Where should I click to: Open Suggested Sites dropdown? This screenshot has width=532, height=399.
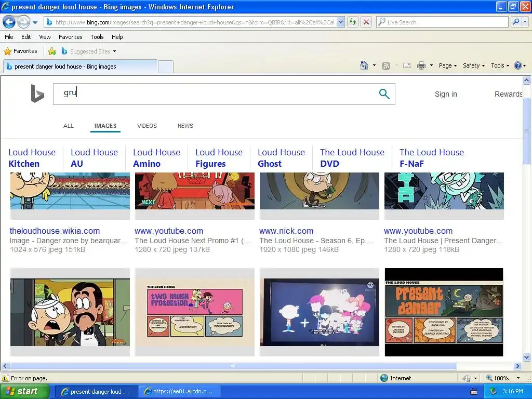(x=89, y=51)
